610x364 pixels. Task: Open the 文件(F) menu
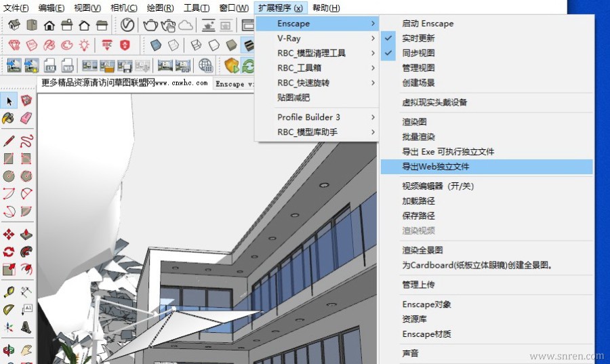pyautogui.click(x=16, y=7)
